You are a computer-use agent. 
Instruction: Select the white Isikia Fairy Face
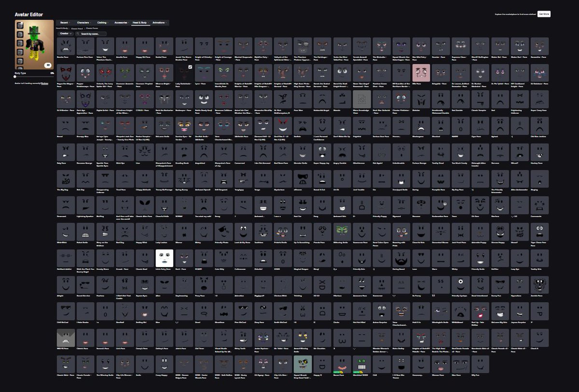tap(164, 258)
